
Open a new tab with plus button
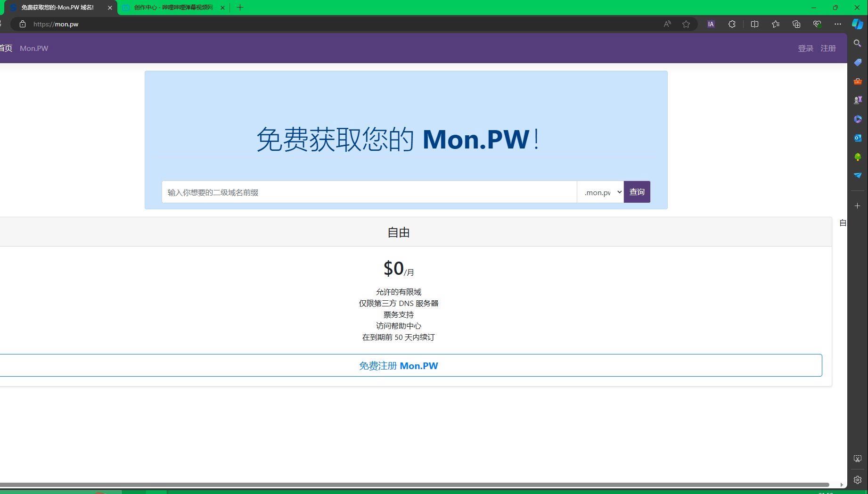tap(240, 8)
